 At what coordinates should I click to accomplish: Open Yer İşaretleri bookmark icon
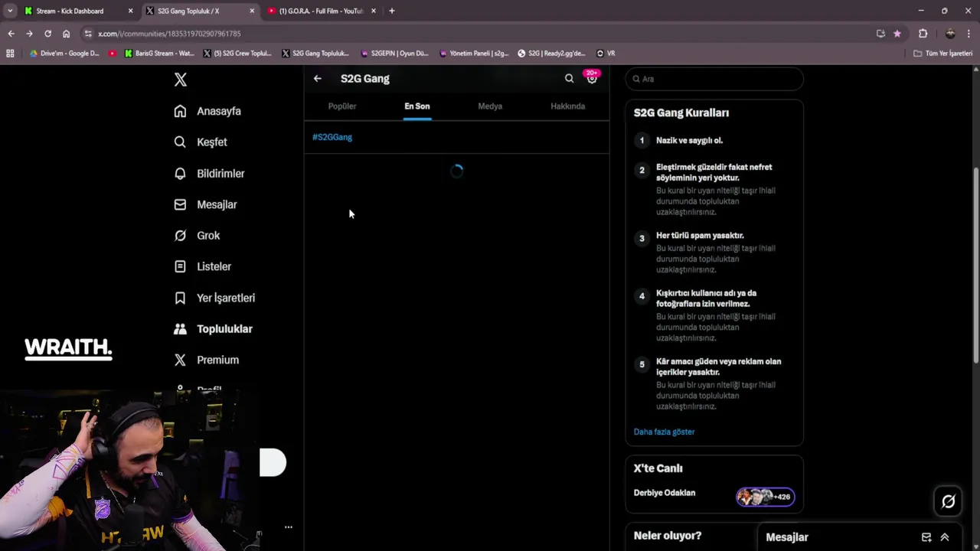pos(180,298)
